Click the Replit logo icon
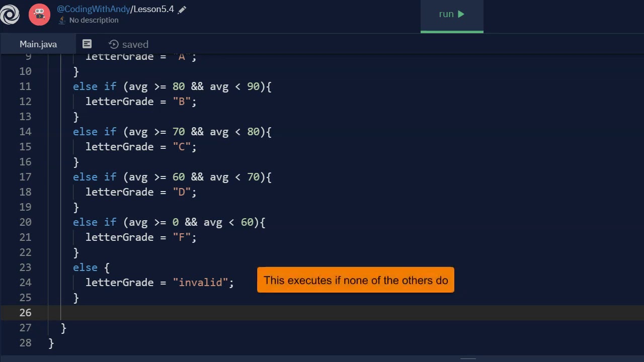 [10, 14]
